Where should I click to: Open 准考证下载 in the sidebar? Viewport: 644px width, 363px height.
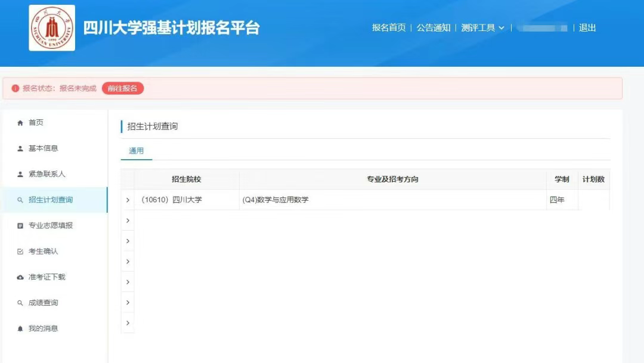(x=55, y=277)
